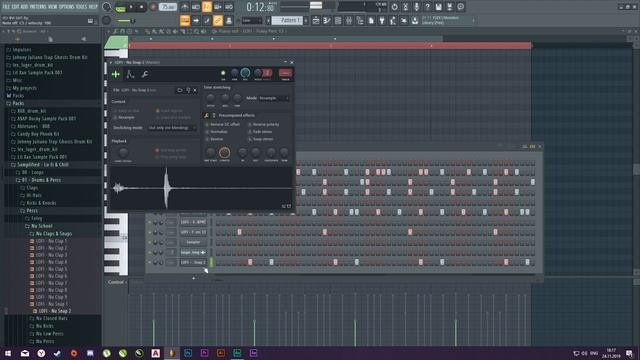Enable Reverse checkbox
Screen dimensions: 640x360
[x=214, y=139]
